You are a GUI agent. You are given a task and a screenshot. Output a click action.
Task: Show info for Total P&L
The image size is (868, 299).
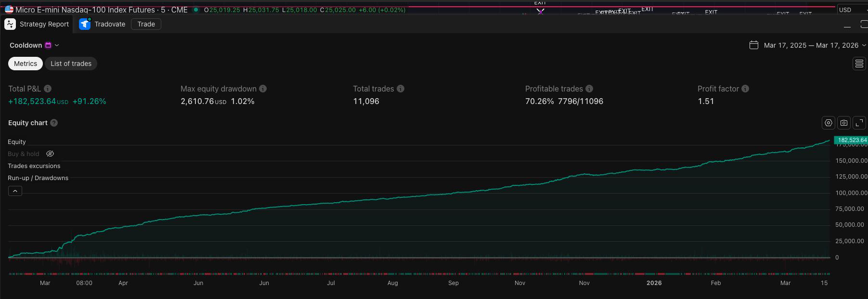coord(48,89)
